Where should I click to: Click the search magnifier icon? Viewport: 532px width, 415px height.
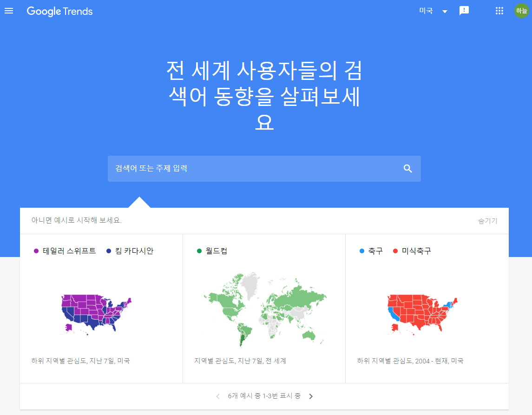click(x=407, y=169)
